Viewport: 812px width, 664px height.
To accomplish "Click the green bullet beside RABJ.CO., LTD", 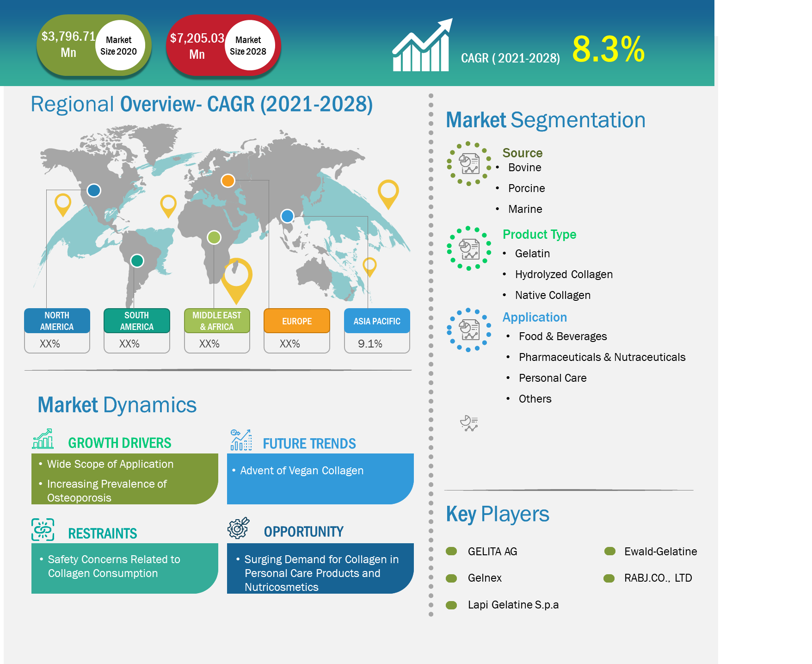I will click(609, 578).
